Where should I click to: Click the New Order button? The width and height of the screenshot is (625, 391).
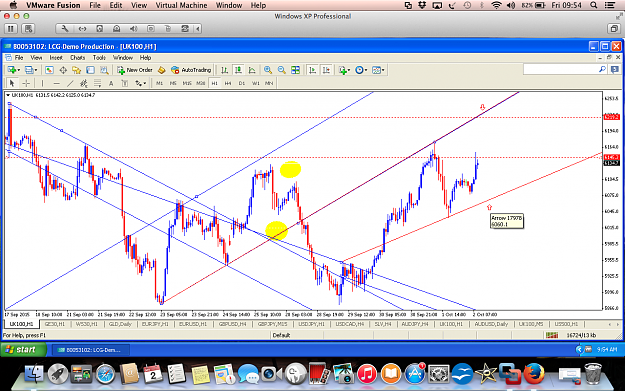click(135, 70)
